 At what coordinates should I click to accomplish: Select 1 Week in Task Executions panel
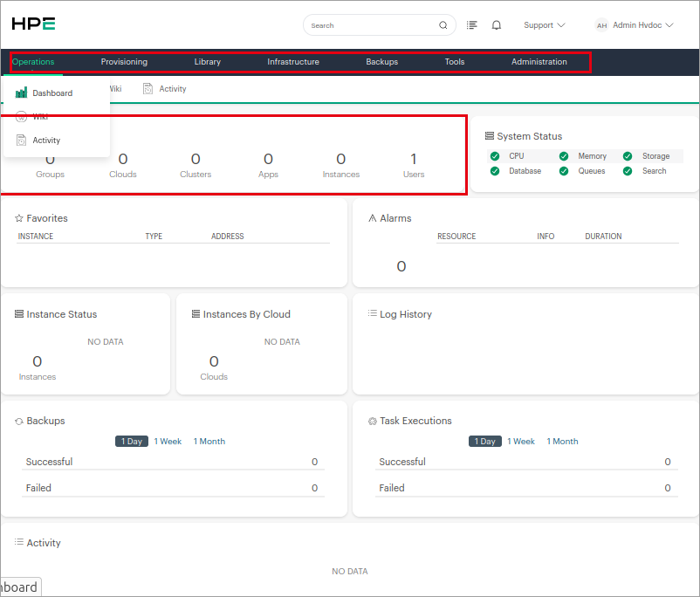pyautogui.click(x=521, y=441)
